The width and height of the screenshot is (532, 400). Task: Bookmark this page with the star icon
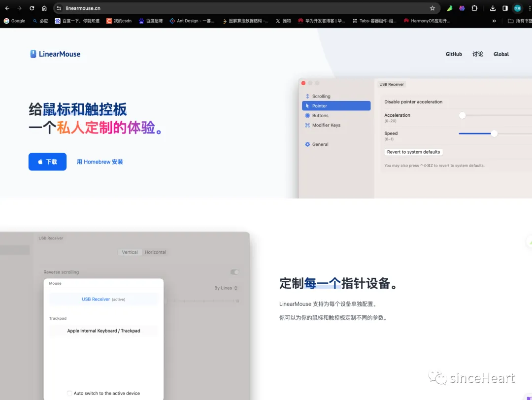pos(432,8)
